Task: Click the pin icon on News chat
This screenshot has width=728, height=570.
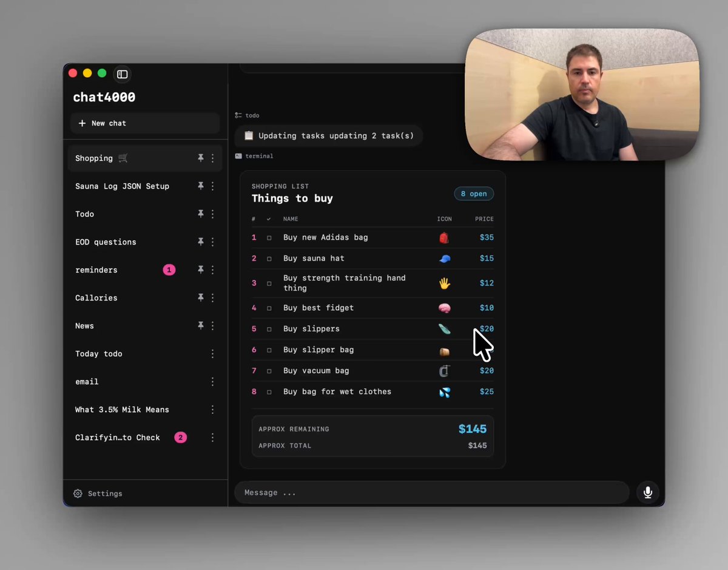Action: click(x=200, y=325)
